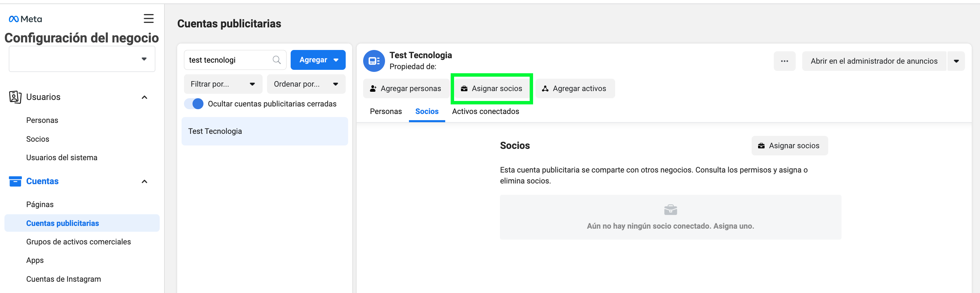The height and width of the screenshot is (293, 980).
Task: Select Cuentas publicitarias in sidebar
Action: 82,223
